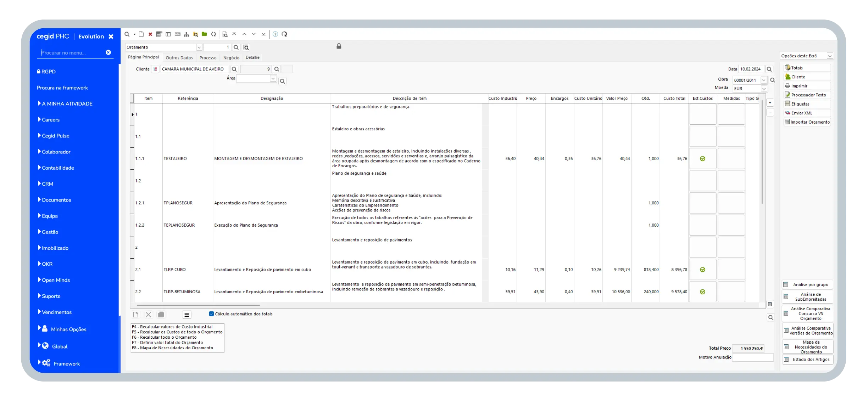The width and height of the screenshot is (868, 401).
Task: Switch to the Página Principal tab
Action: coord(144,57)
